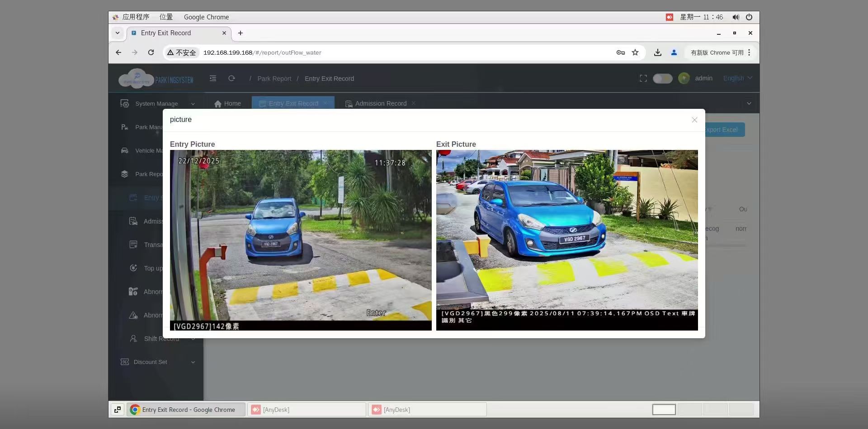Select the first workspace switcher box

tap(664, 410)
